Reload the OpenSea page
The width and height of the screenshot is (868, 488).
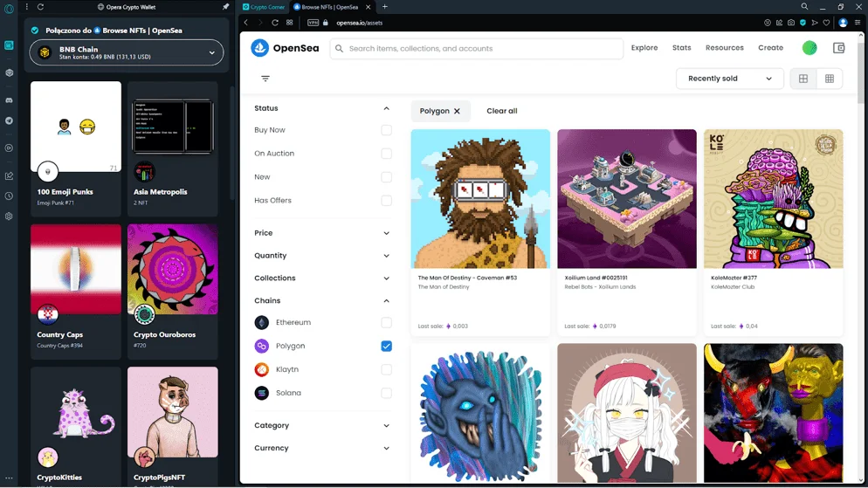[x=274, y=23]
